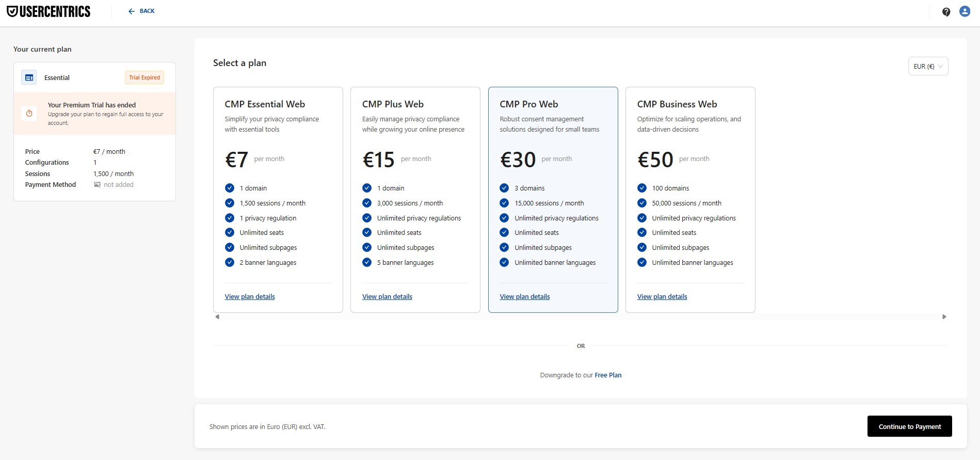Click checkmark beside 15,000 sessions / month
Image resolution: width=980 pixels, height=460 pixels.
tap(504, 203)
